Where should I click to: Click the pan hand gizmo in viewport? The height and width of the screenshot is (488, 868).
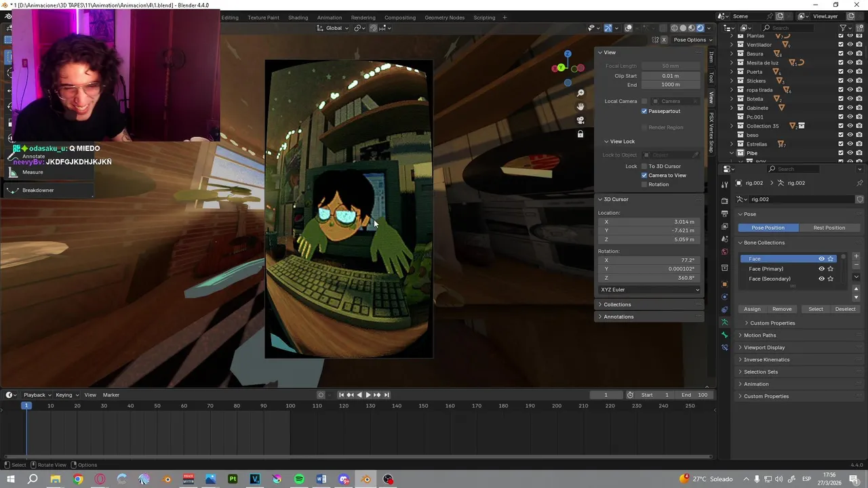pyautogui.click(x=580, y=106)
